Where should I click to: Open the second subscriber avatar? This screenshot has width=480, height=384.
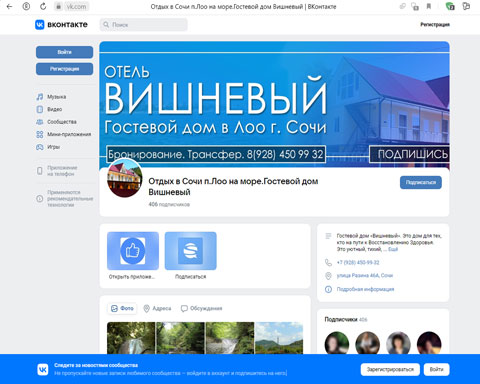click(367, 343)
